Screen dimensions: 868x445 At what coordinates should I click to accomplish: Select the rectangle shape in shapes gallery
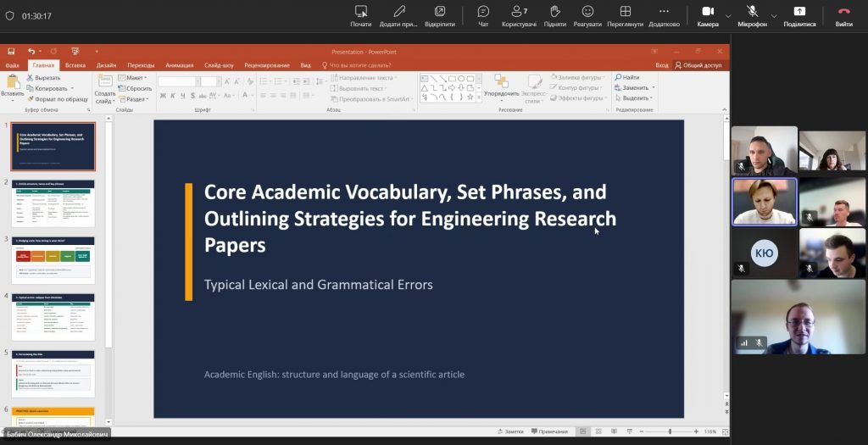pyautogui.click(x=452, y=79)
